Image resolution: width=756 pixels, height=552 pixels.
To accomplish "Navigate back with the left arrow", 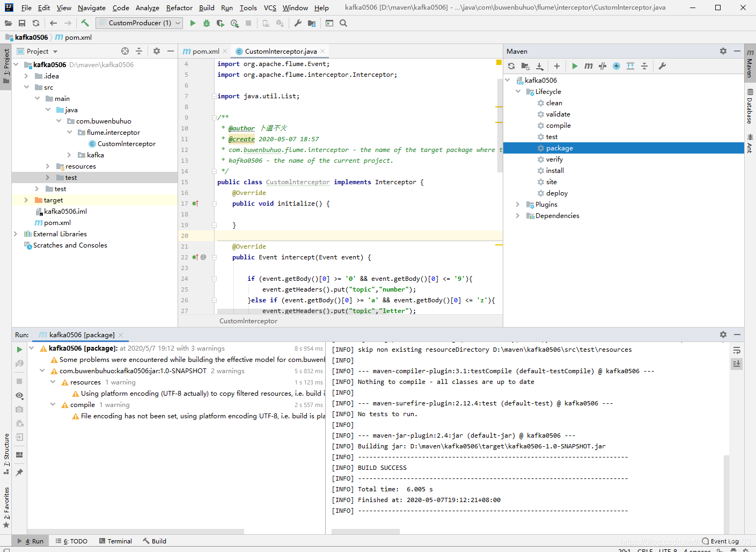I will 53,23.
